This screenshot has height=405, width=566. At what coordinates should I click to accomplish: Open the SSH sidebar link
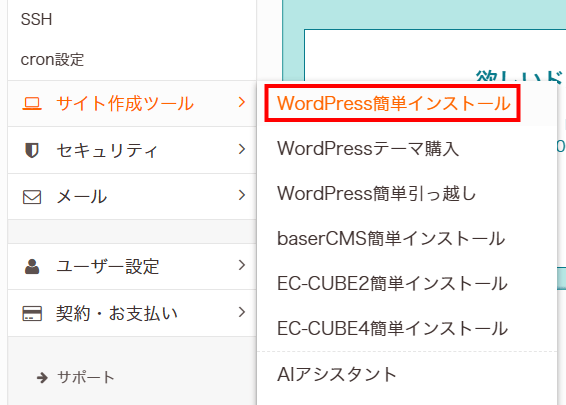[36, 19]
